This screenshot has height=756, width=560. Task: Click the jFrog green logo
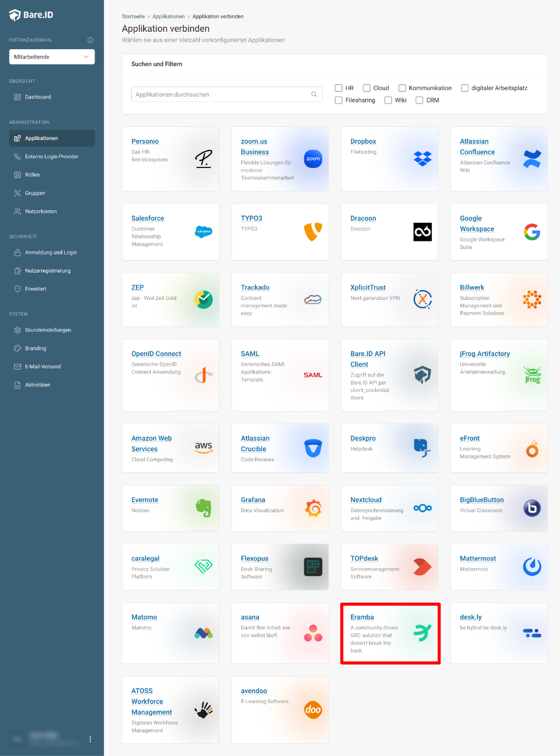pyautogui.click(x=532, y=375)
